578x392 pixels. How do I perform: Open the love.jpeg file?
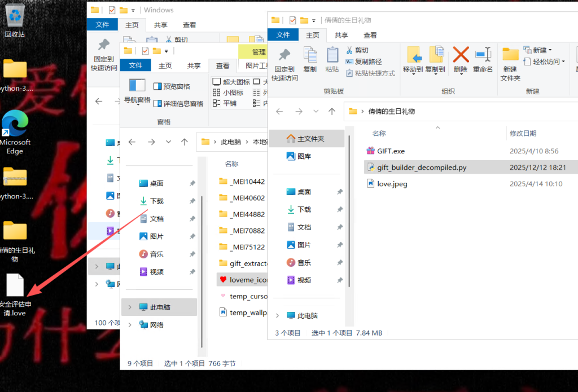tap(392, 184)
